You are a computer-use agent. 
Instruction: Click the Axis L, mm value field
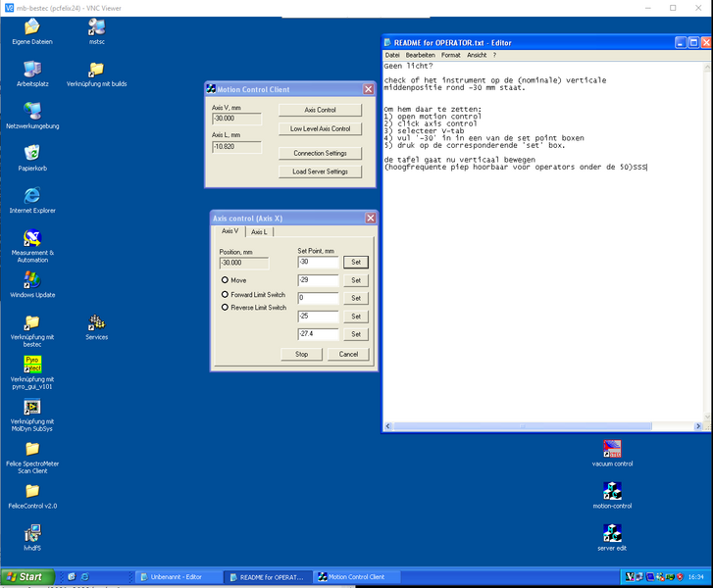pyautogui.click(x=237, y=147)
